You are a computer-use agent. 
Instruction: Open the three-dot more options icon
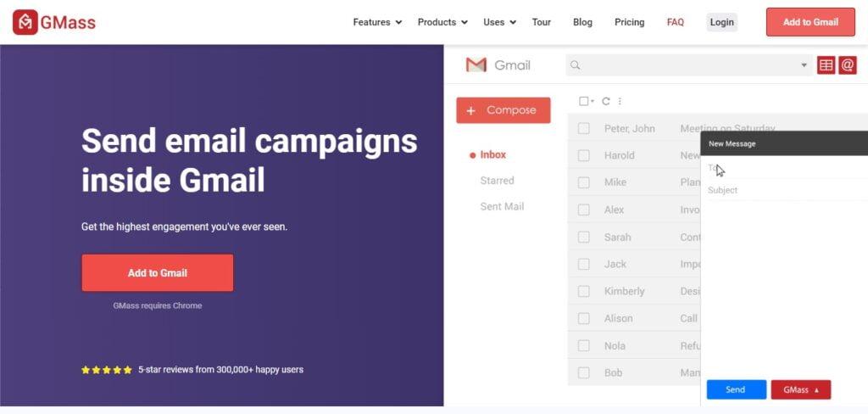pos(620,101)
